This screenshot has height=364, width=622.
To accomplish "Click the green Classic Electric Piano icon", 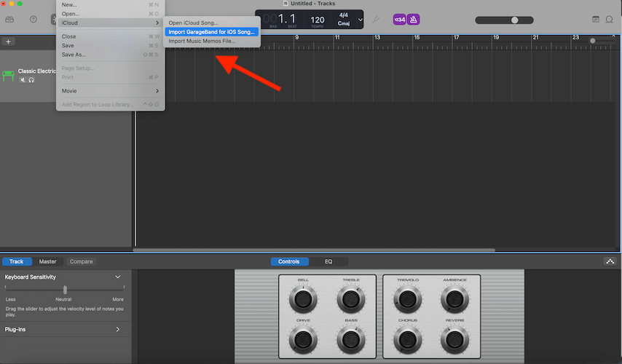I will (9, 75).
